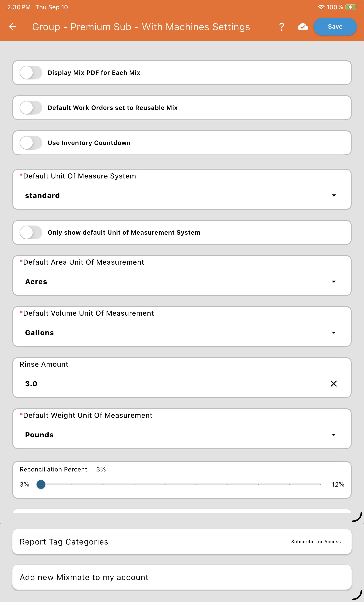The width and height of the screenshot is (364, 602).
Task: Tap the Wi-Fi status icon
Action: 321,7
